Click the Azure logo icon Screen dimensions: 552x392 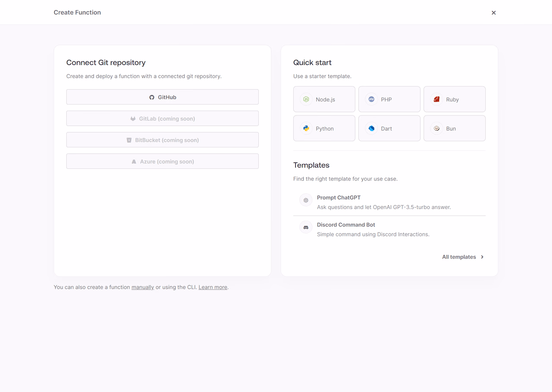point(134,162)
